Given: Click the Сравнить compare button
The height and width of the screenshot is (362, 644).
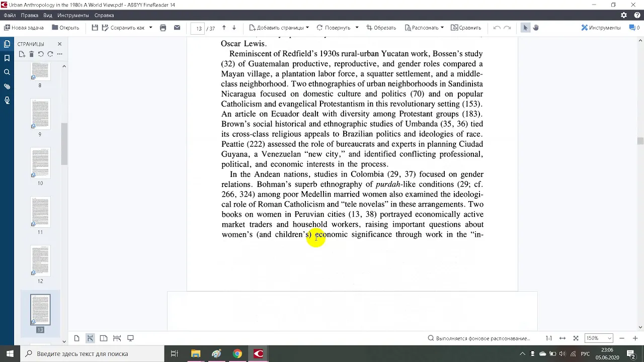Looking at the screenshot, I should 466,28.
